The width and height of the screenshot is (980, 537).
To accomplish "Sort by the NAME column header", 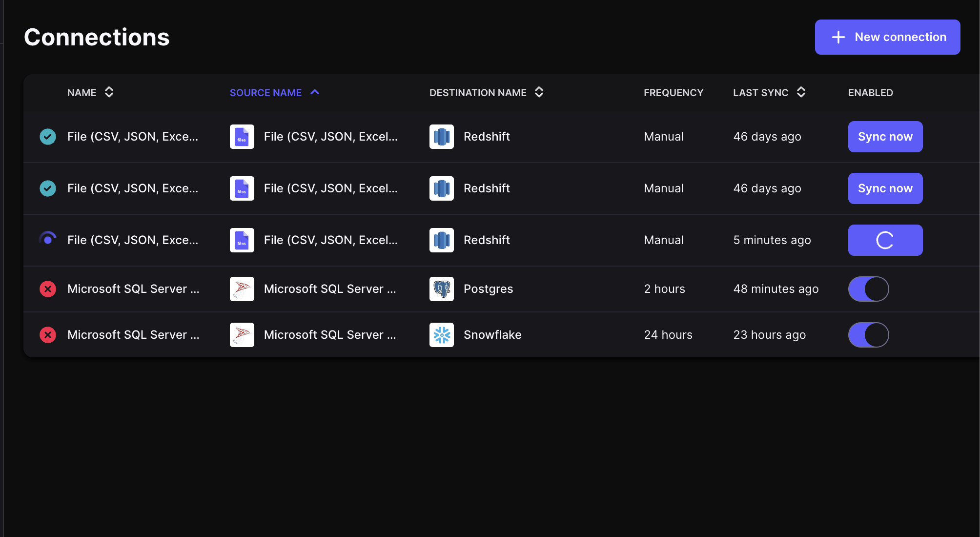I will click(x=82, y=92).
